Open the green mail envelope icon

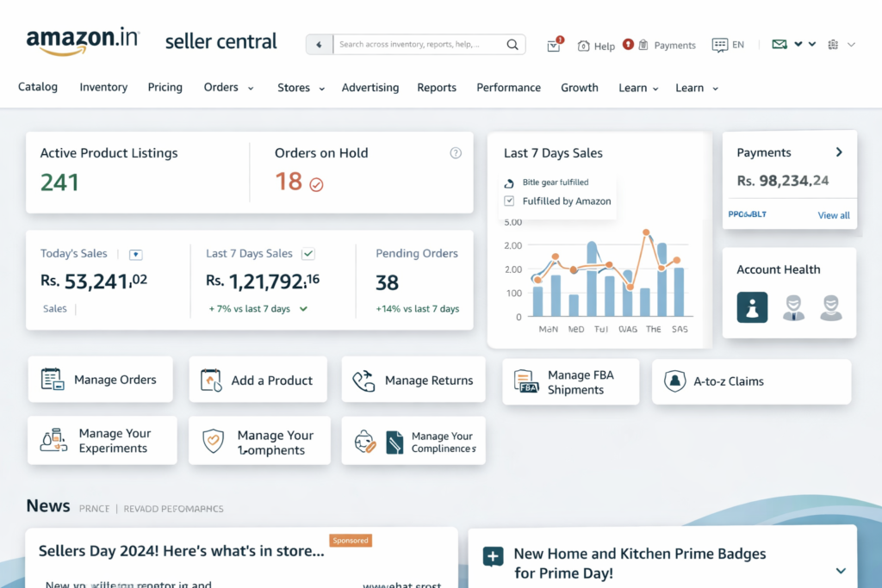(x=779, y=44)
